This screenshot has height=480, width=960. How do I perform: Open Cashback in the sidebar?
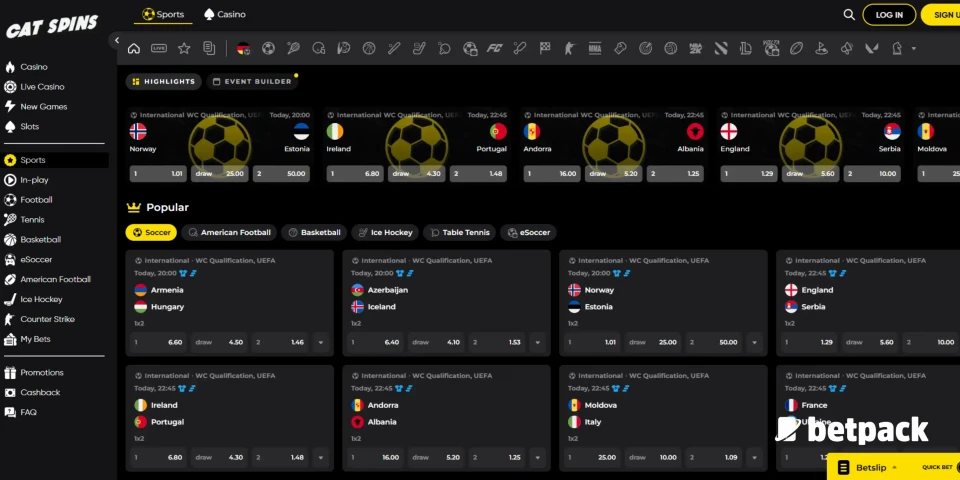pos(40,392)
